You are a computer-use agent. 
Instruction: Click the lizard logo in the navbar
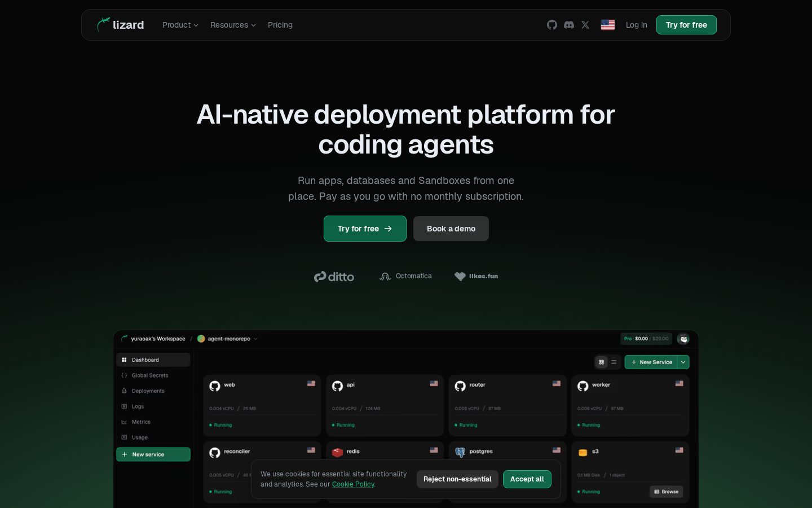click(120, 25)
